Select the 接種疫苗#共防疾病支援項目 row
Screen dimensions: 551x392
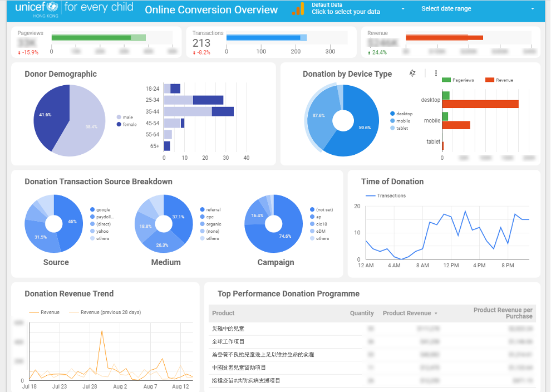click(x=372, y=380)
